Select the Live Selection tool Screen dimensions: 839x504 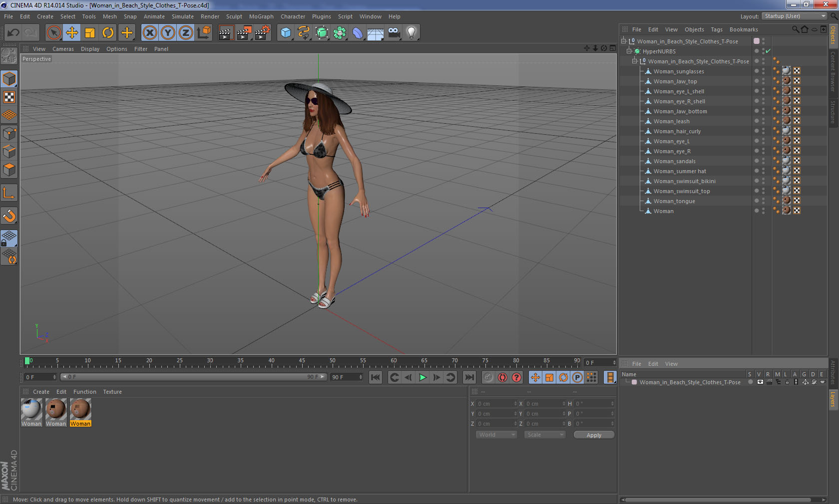click(x=53, y=33)
